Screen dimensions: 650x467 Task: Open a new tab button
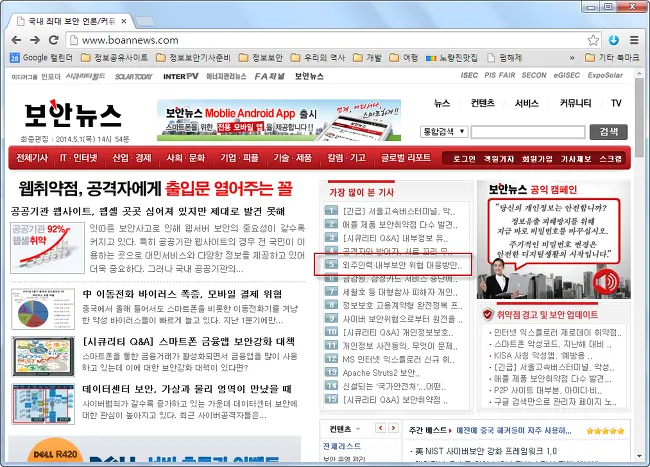point(144,21)
